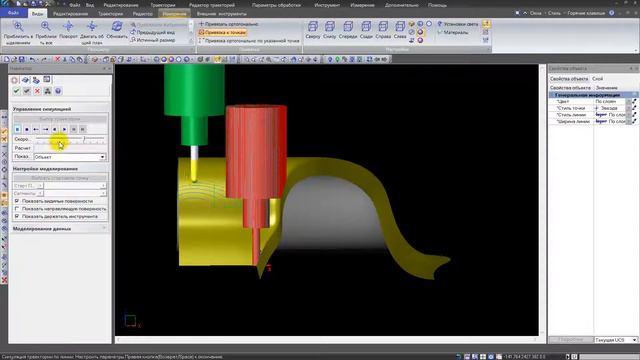Toggle Привязка ортогонально по указанной точке
Screen dimensions: 640x360
[x=249, y=41]
